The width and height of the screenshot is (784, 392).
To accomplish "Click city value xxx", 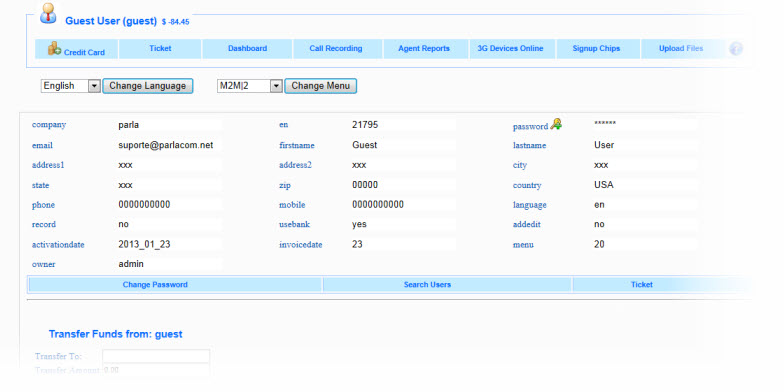I will 601,165.
